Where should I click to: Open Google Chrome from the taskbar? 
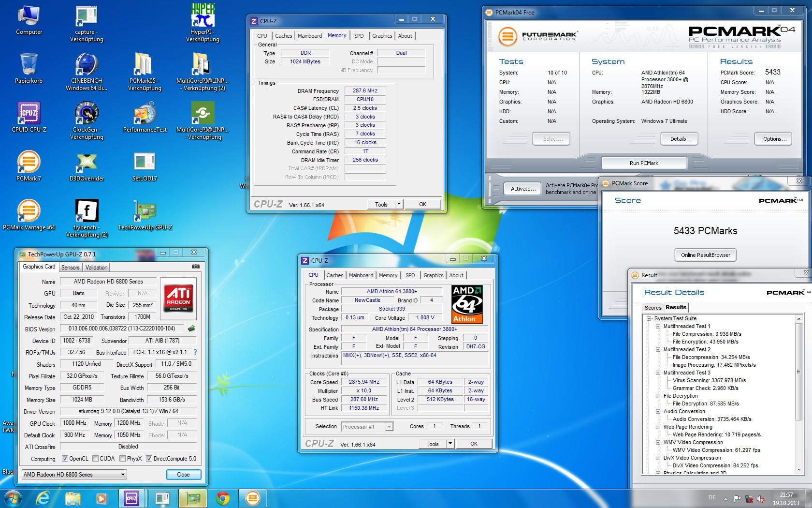point(223,498)
